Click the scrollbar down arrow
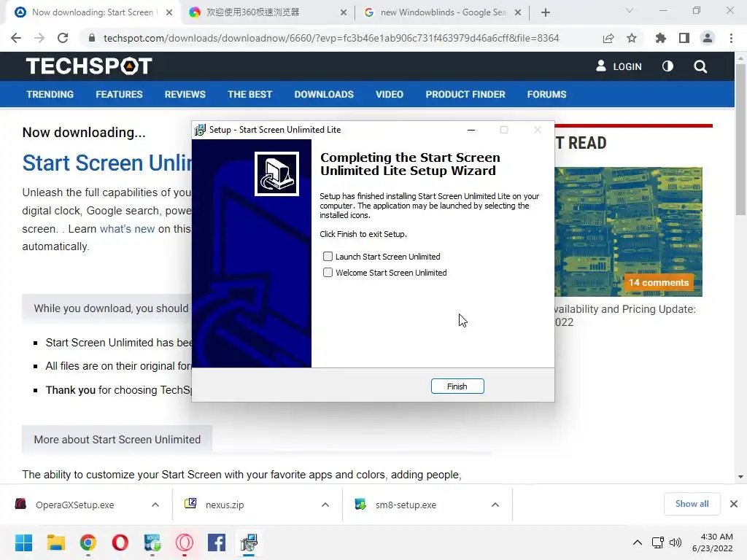Viewport: 747px width, 560px height. point(740,477)
